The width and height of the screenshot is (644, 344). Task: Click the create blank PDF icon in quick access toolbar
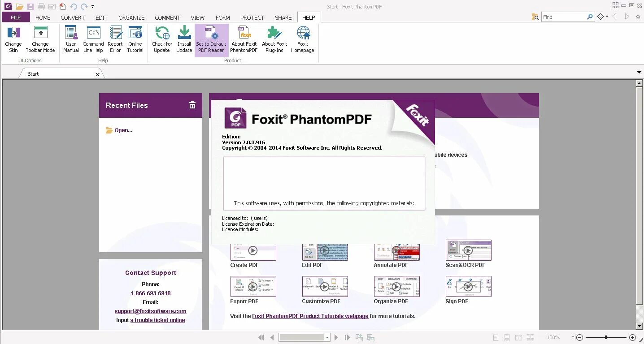pyautogui.click(x=62, y=6)
